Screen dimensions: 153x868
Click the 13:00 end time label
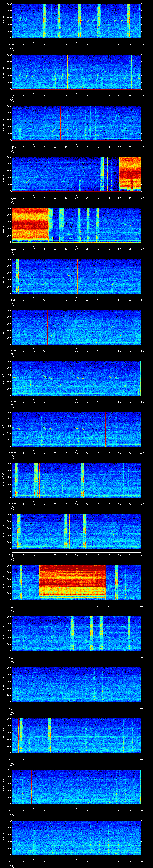coord(141,606)
